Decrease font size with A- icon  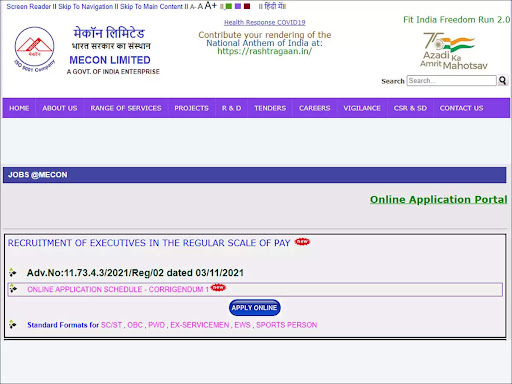point(193,7)
